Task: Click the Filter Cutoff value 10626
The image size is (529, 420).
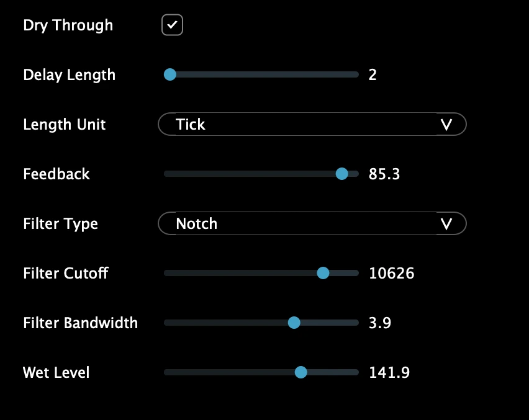Action: coord(391,274)
